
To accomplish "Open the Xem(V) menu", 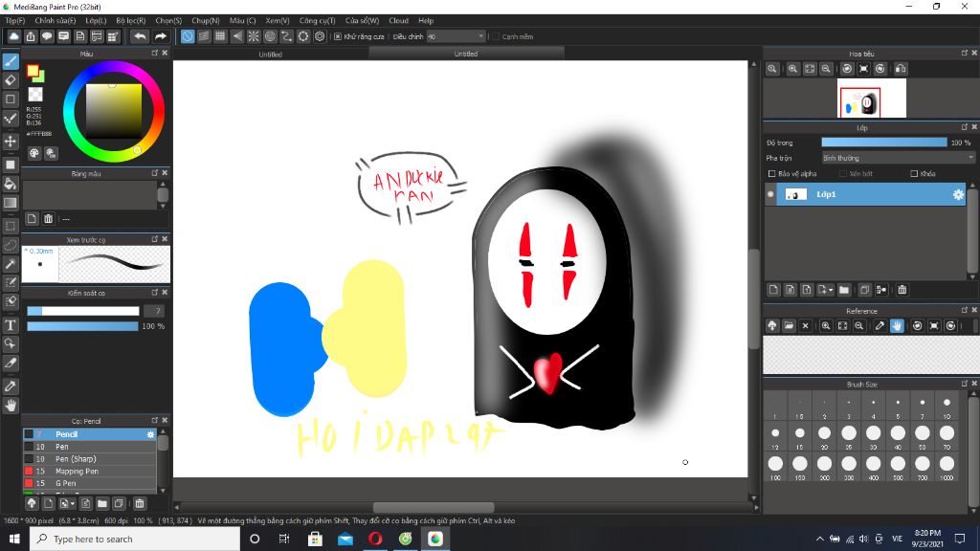I will coord(277,21).
